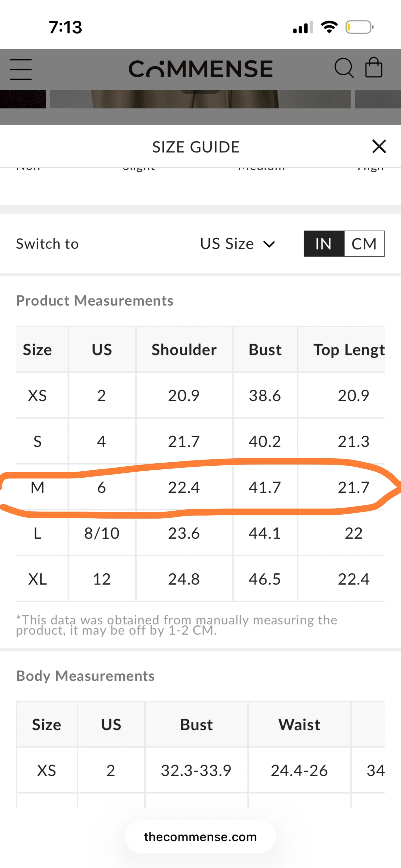Tap the Top Length column header
Screen dimensions: 401x868
pyautogui.click(x=349, y=349)
